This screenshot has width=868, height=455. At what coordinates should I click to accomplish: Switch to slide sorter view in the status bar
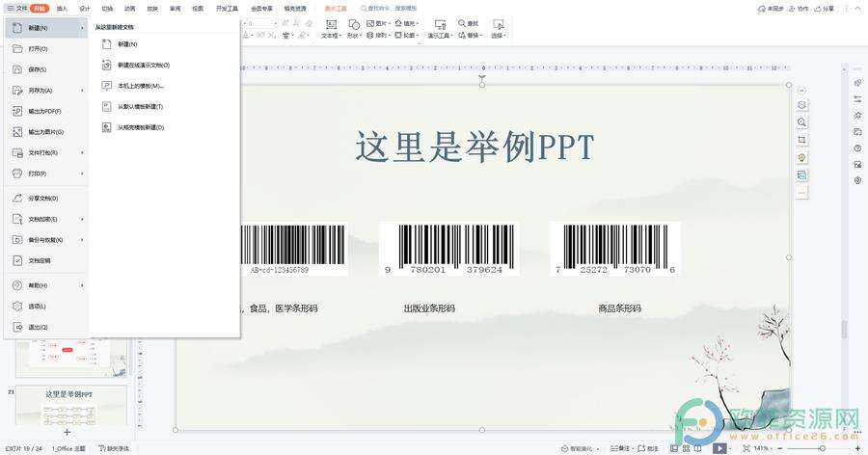pyautogui.click(x=687, y=448)
